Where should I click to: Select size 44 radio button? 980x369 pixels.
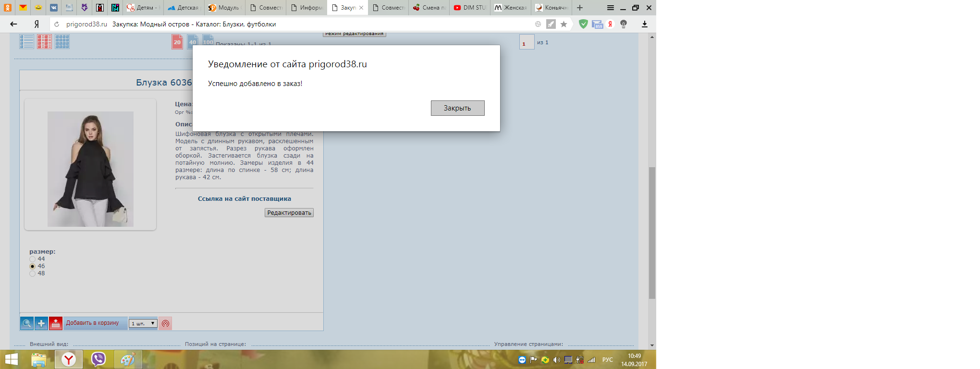tap(32, 259)
